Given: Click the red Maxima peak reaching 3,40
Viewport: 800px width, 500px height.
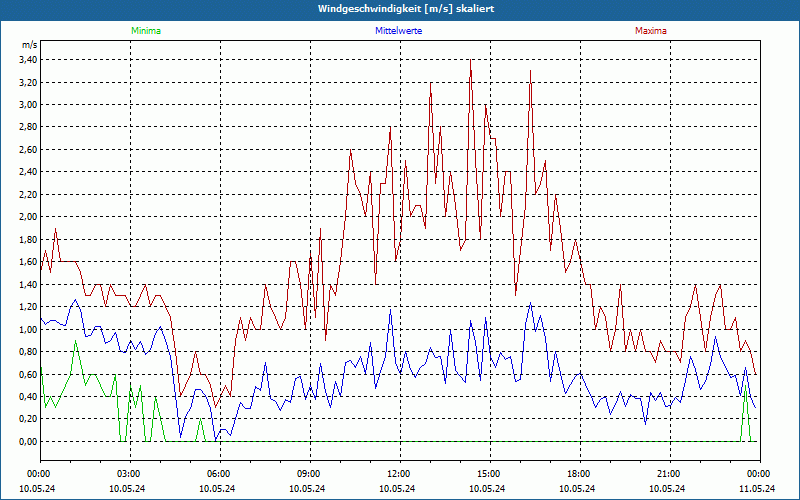Looking at the screenshot, I should click(470, 60).
